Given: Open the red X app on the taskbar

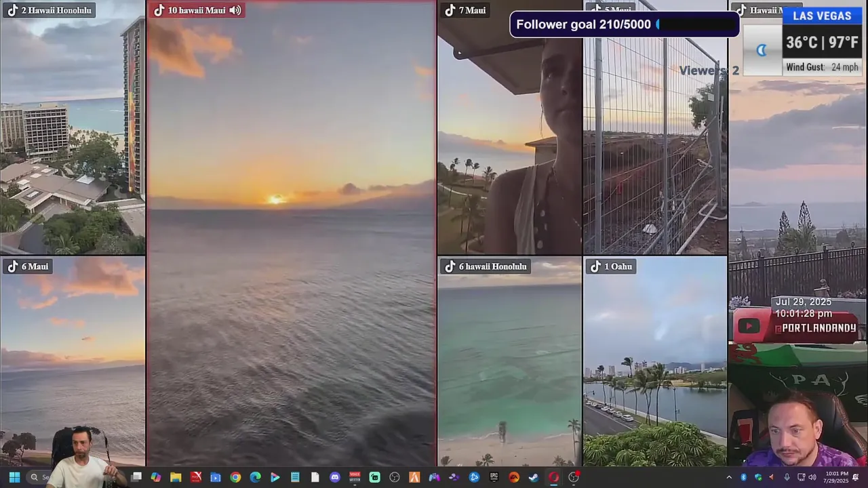Looking at the screenshot, I should click(x=196, y=477).
